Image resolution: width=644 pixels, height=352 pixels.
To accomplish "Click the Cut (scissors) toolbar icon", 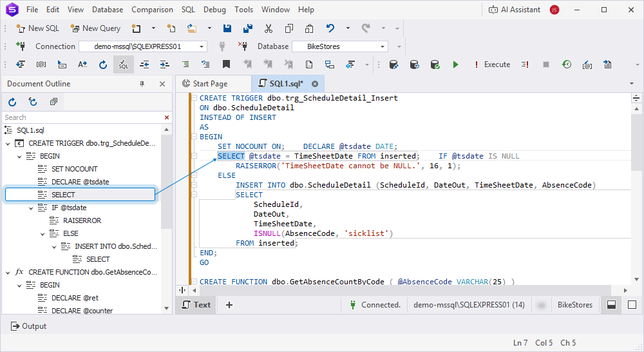I will [x=269, y=28].
